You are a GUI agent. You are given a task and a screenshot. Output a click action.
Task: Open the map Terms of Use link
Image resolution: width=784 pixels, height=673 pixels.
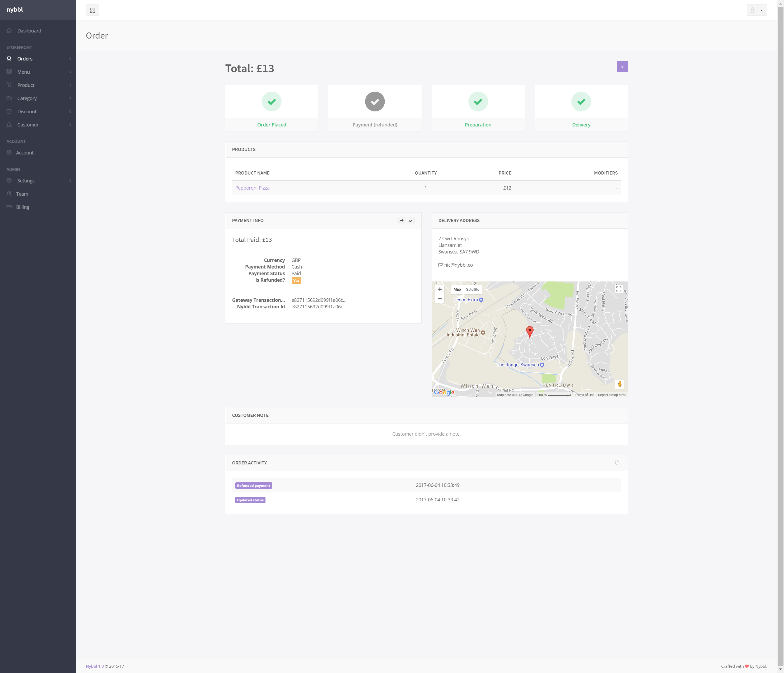point(584,395)
